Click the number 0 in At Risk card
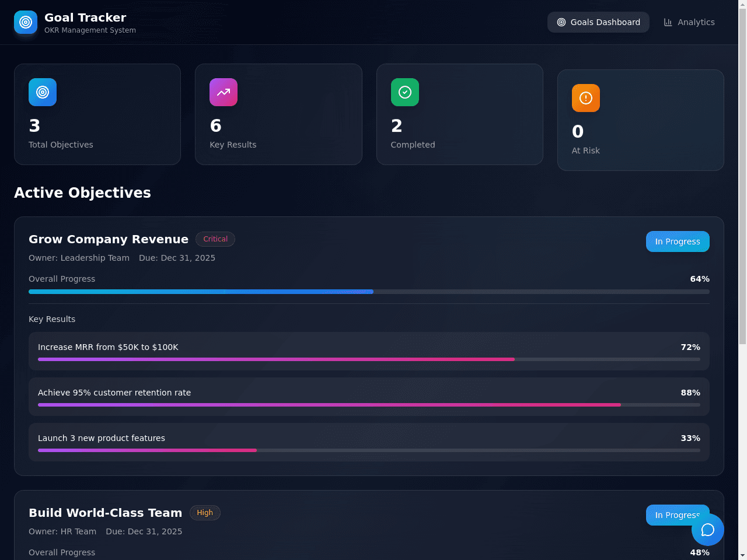The image size is (747, 560). [x=578, y=132]
